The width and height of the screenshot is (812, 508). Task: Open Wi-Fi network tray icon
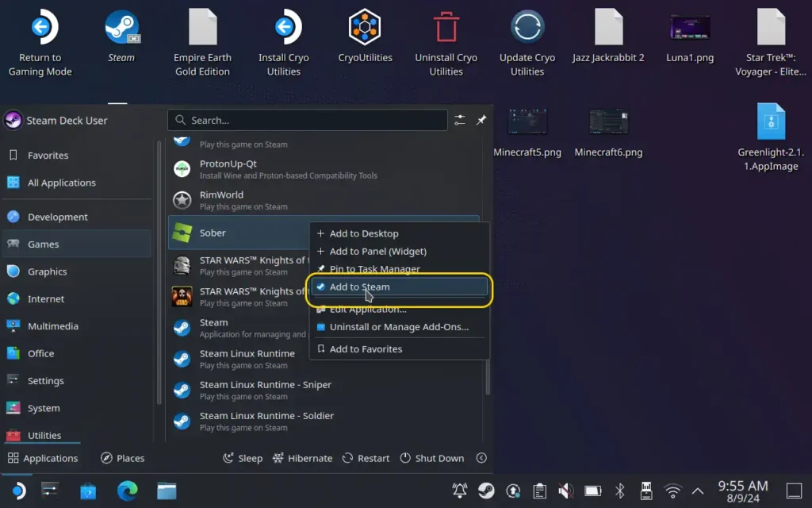tap(672, 491)
